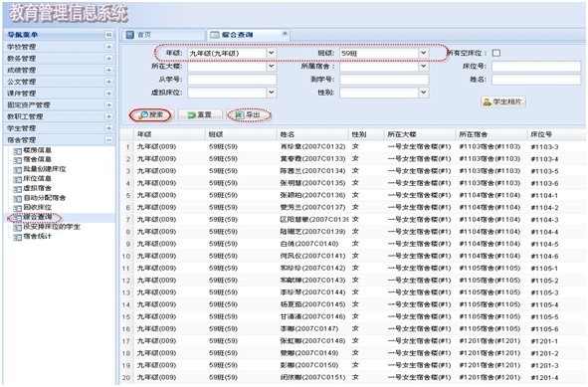Click the 自动分配宿舍 item icon
The width and height of the screenshot is (588, 387).
(x=17, y=198)
